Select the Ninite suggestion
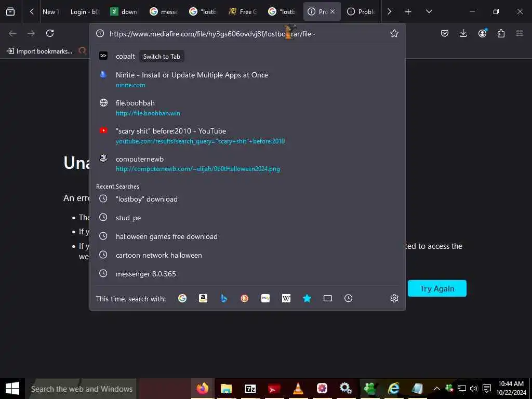Viewport: 532px width, 399px height. [x=247, y=79]
